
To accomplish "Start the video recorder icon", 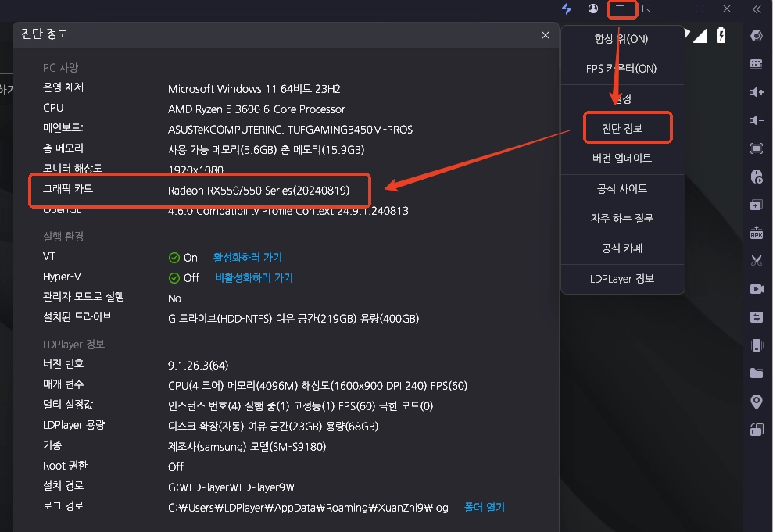I will (757, 289).
